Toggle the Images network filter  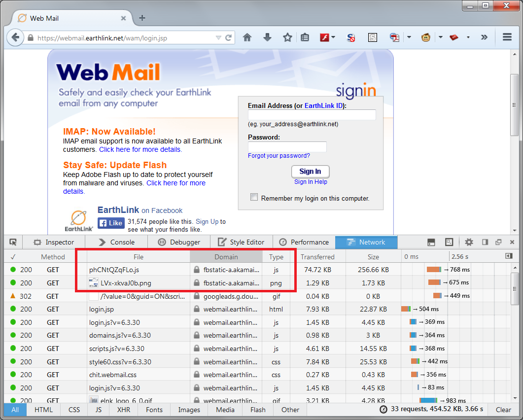[189, 410]
